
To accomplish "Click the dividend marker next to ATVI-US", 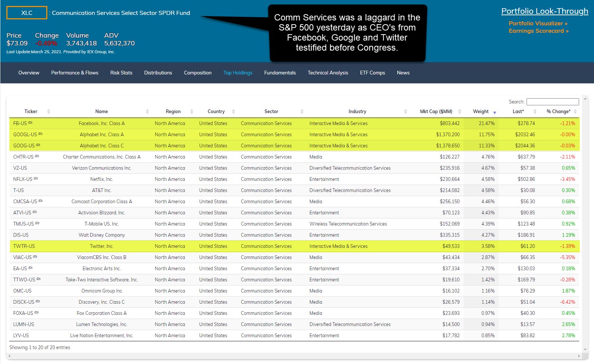I will (35, 212).
